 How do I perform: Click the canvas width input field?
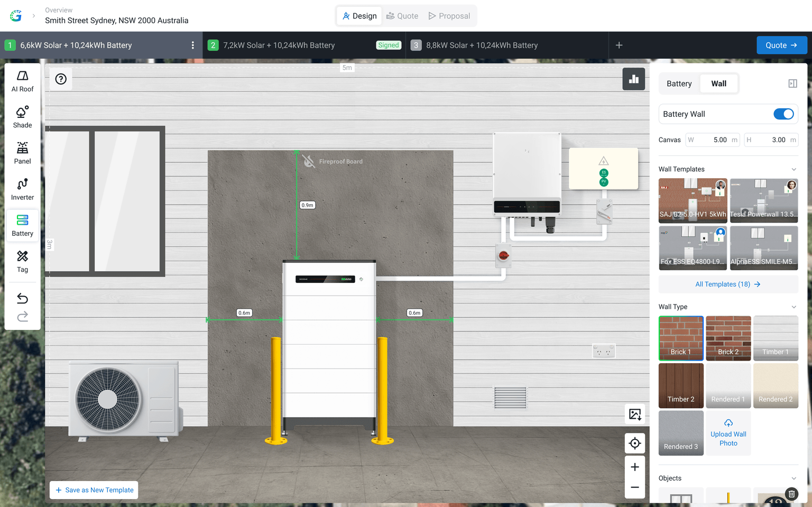[x=712, y=140]
